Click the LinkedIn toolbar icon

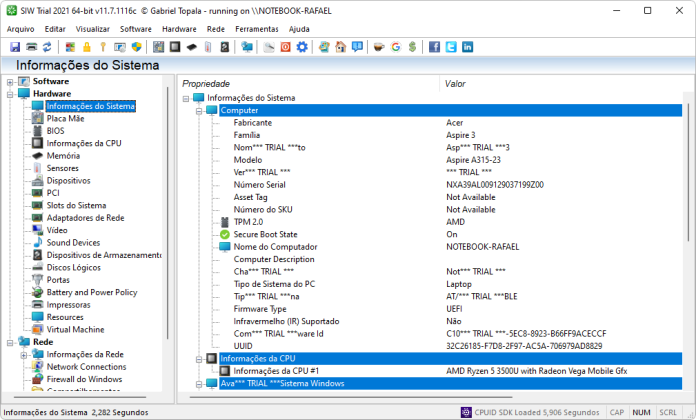467,47
